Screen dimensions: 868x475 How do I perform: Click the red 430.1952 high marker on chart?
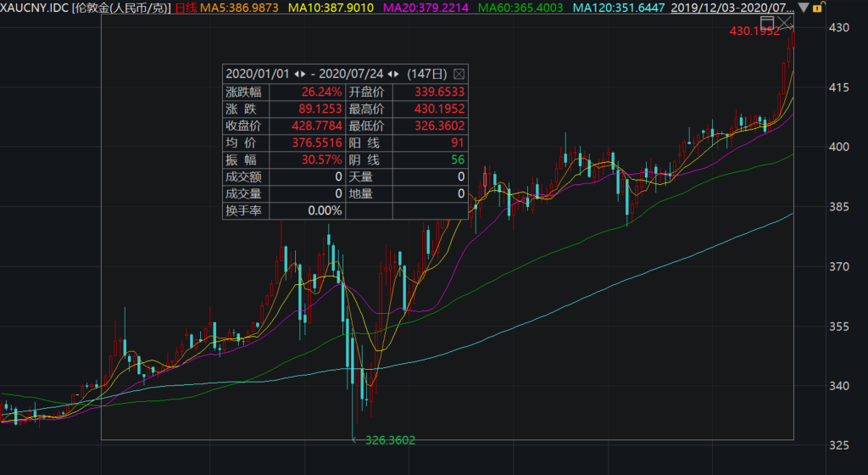pyautogui.click(x=754, y=31)
